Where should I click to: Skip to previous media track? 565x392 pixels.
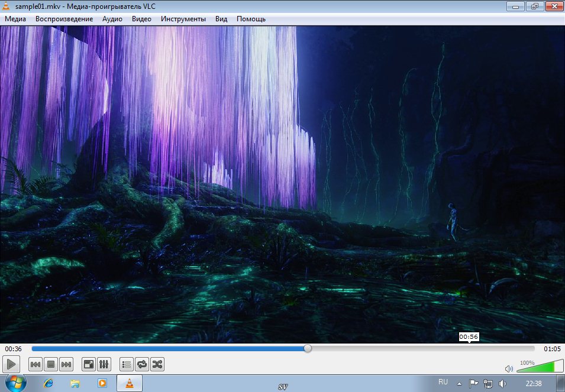pyautogui.click(x=35, y=364)
